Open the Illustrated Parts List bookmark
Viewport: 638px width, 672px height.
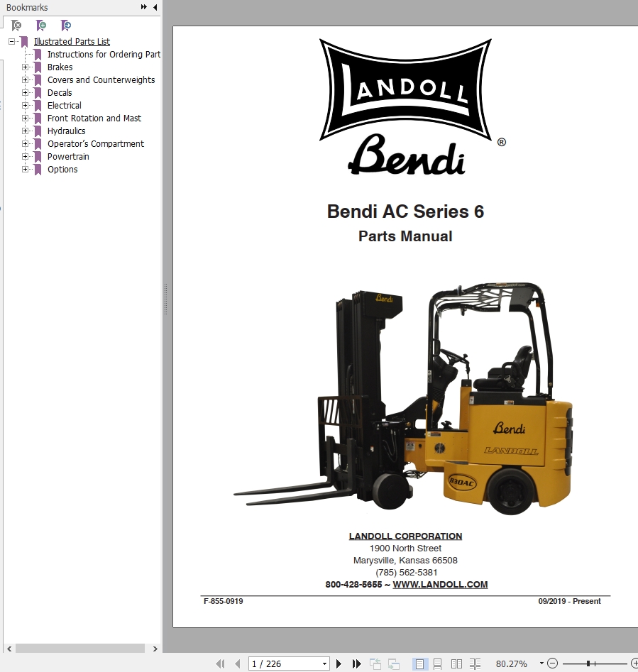coord(72,42)
